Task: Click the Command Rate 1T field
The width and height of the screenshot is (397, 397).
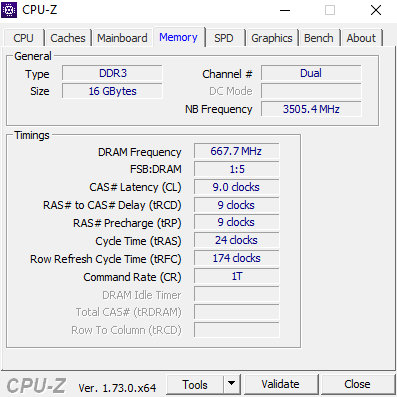Action: pos(236,276)
